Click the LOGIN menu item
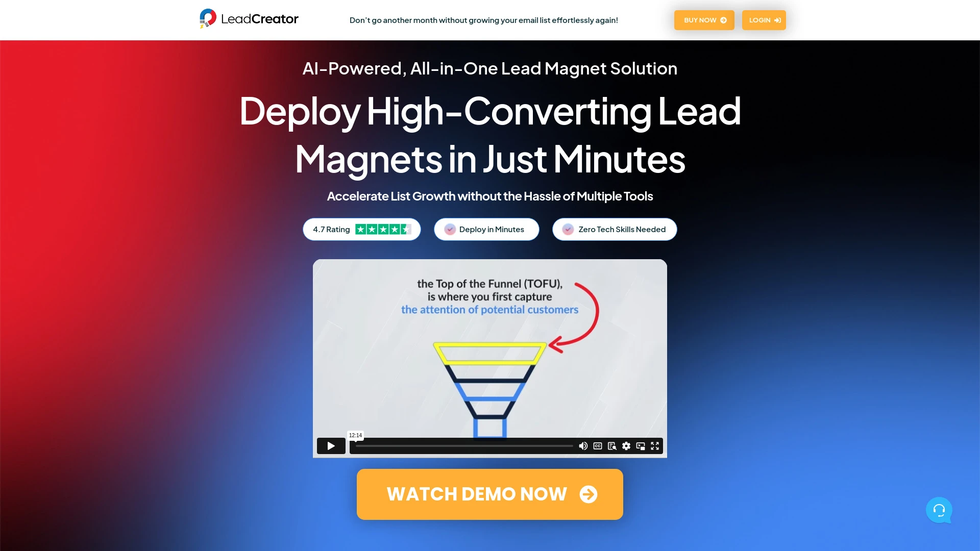Viewport: 980px width, 551px height. (x=764, y=20)
